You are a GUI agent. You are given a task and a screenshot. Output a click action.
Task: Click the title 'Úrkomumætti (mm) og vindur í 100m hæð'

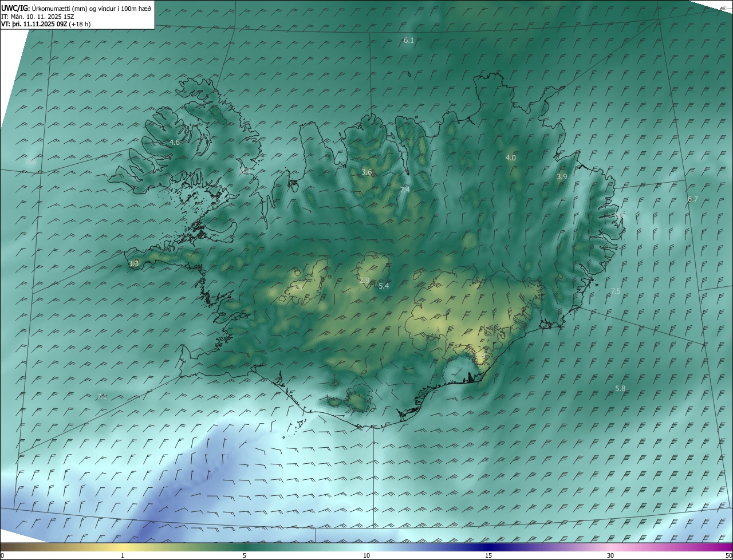(x=92, y=8)
